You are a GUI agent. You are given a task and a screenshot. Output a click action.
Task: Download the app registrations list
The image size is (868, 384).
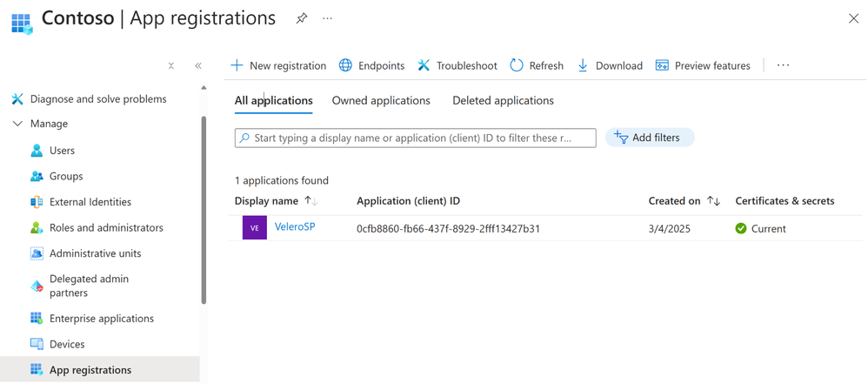pyautogui.click(x=610, y=65)
